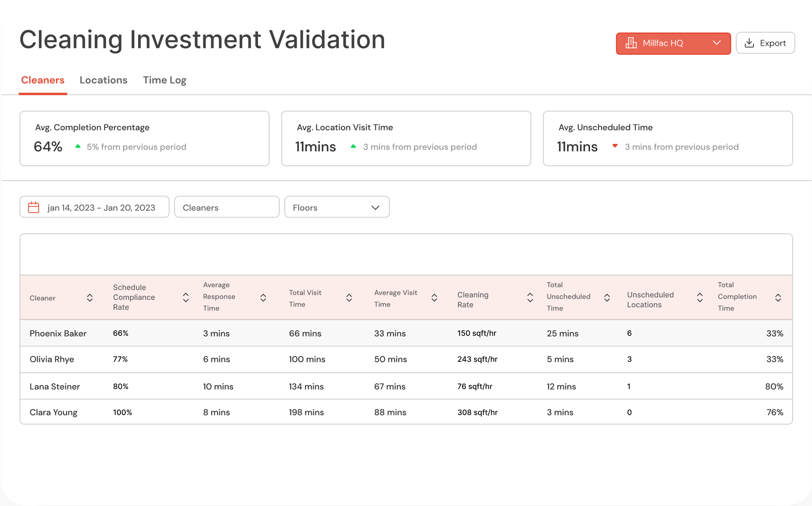Click Lana Steiner's 134 mins total visit time

pos(306,387)
